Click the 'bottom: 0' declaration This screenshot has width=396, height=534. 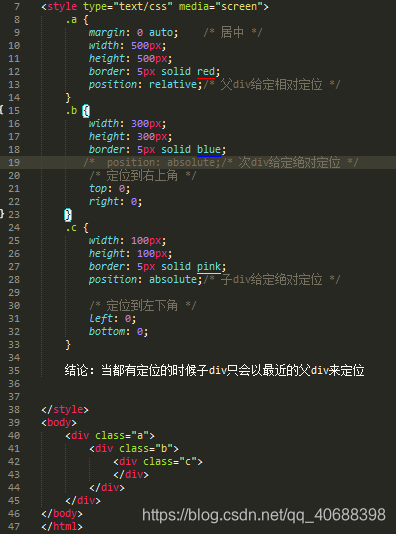point(118,332)
